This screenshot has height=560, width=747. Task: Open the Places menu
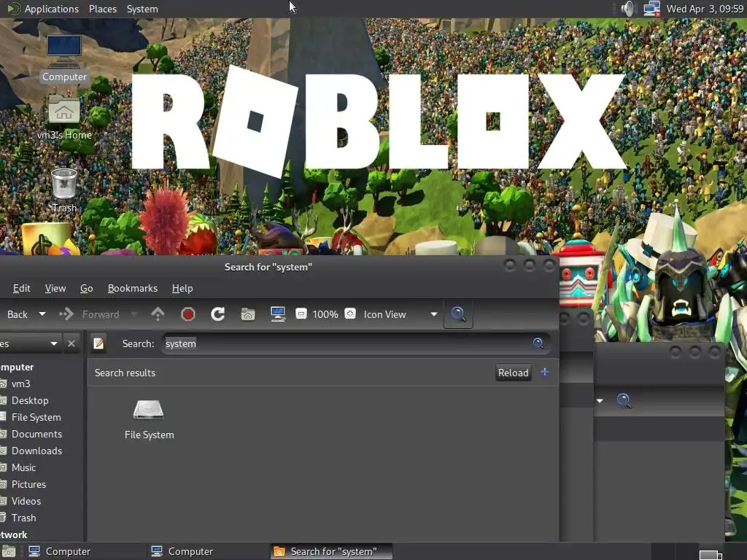102,9
